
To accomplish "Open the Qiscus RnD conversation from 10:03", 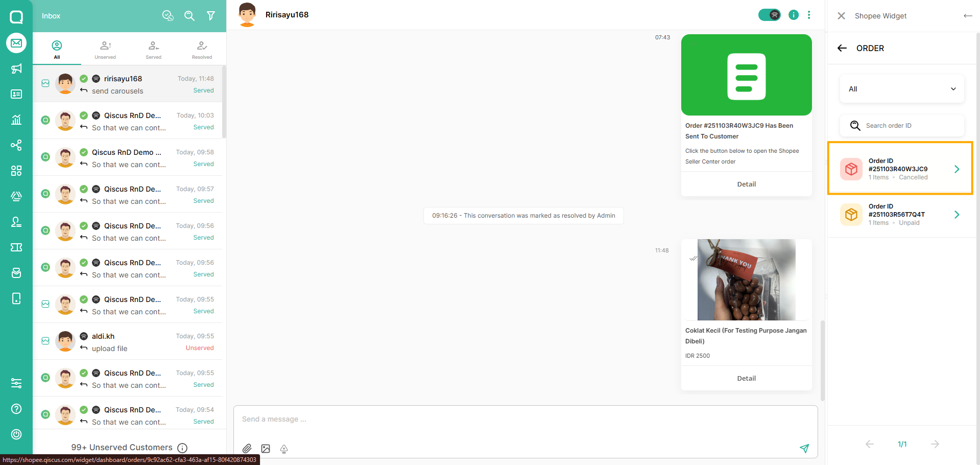I will click(x=128, y=121).
